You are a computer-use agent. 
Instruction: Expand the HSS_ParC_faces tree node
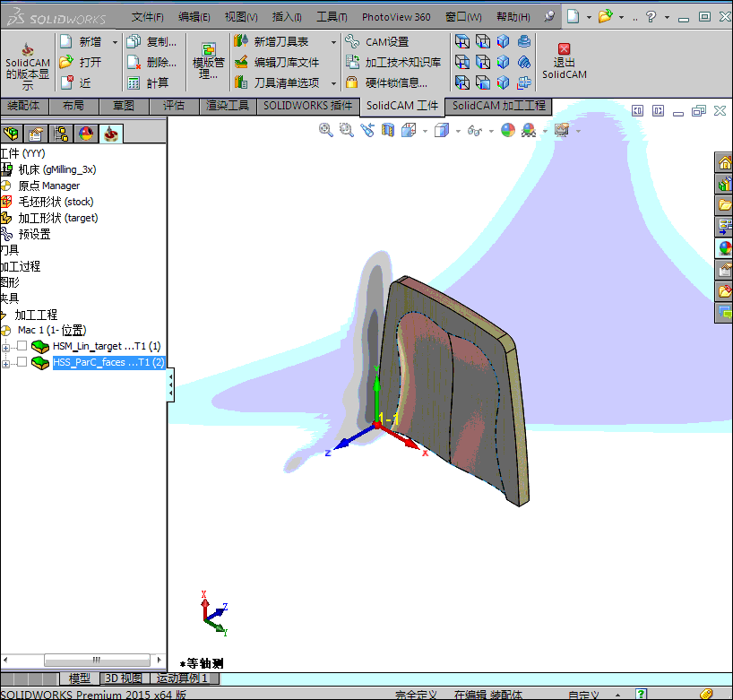(5, 363)
